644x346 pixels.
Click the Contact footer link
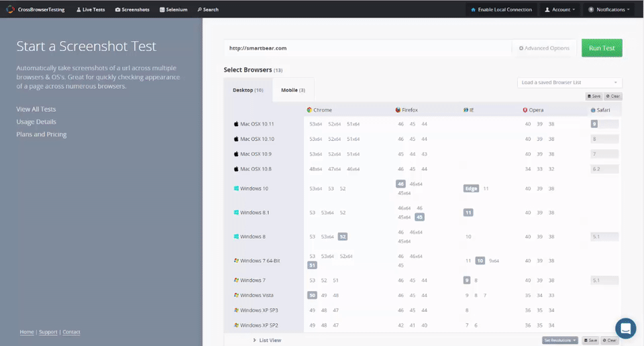point(72,332)
